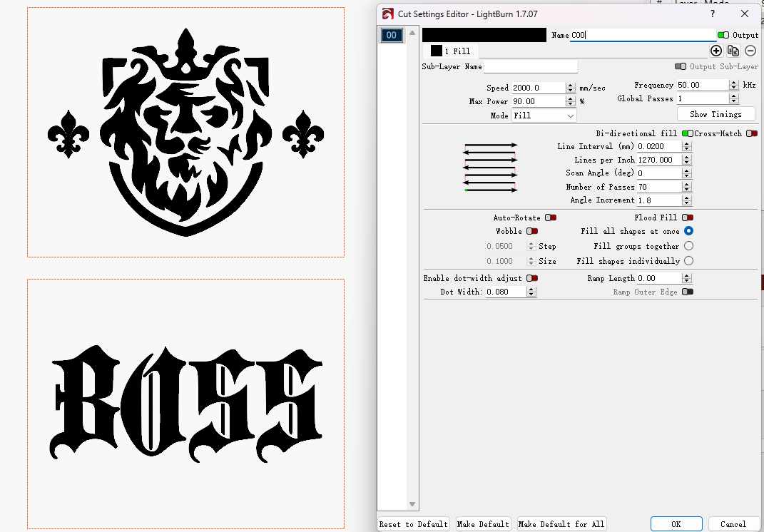The height and width of the screenshot is (532, 764).
Task: Disable Bi-directional fill
Action: pyautogui.click(x=687, y=133)
